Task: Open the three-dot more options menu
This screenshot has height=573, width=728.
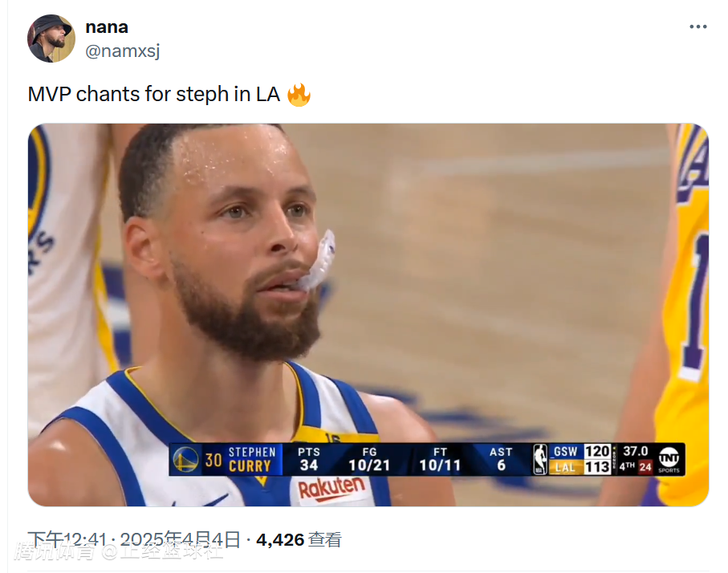Action: [x=697, y=26]
